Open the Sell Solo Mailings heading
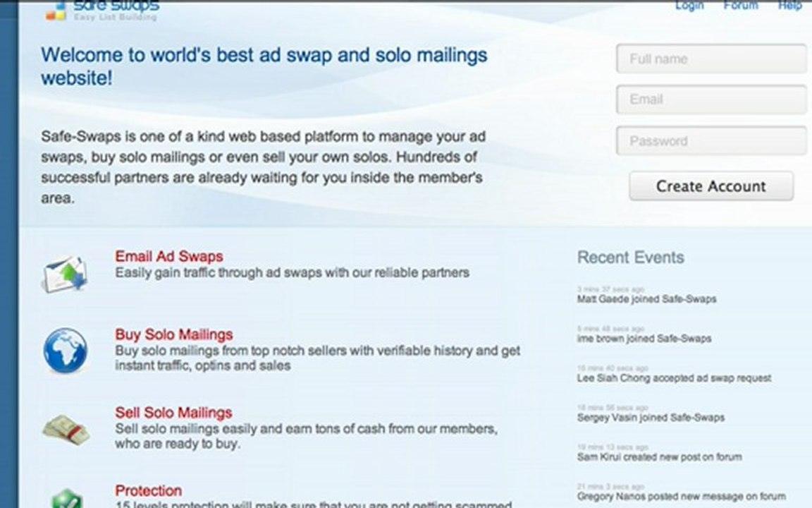 pyautogui.click(x=173, y=413)
